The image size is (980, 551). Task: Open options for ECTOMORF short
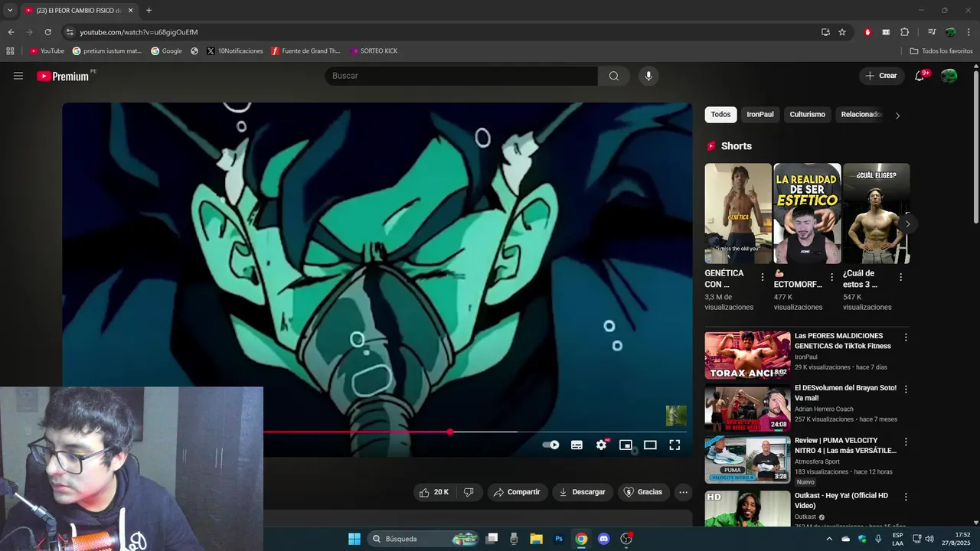coord(831,278)
